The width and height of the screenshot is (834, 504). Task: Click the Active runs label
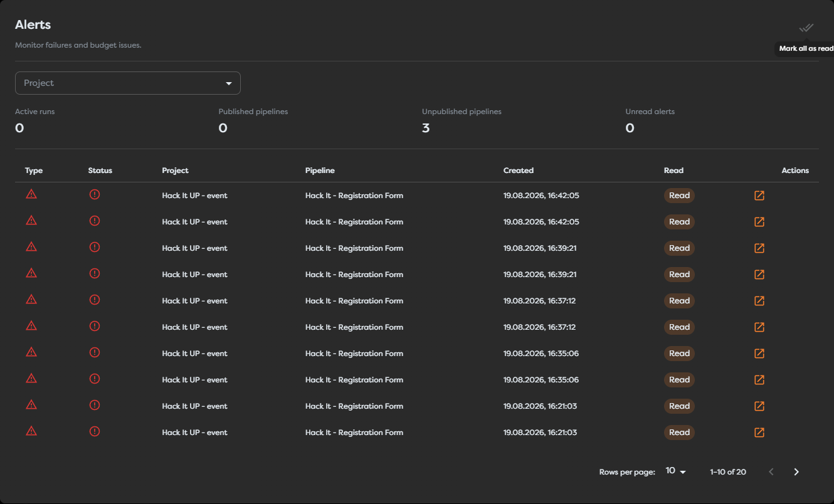pos(34,112)
